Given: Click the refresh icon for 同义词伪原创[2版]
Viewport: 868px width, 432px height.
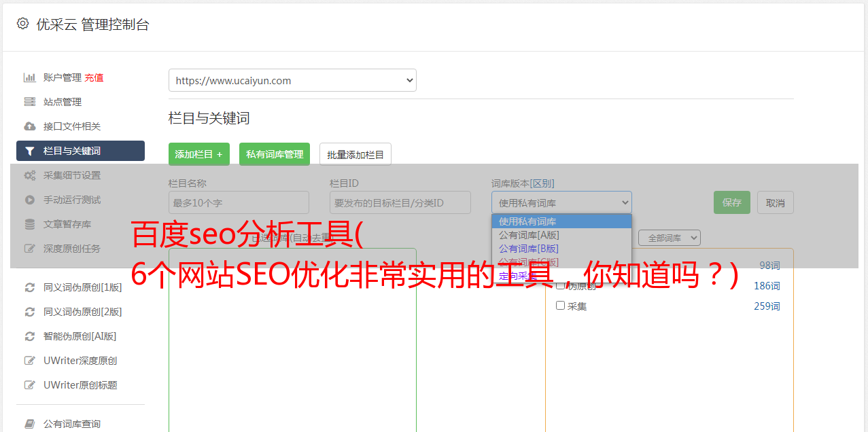Looking at the screenshot, I should point(29,312).
